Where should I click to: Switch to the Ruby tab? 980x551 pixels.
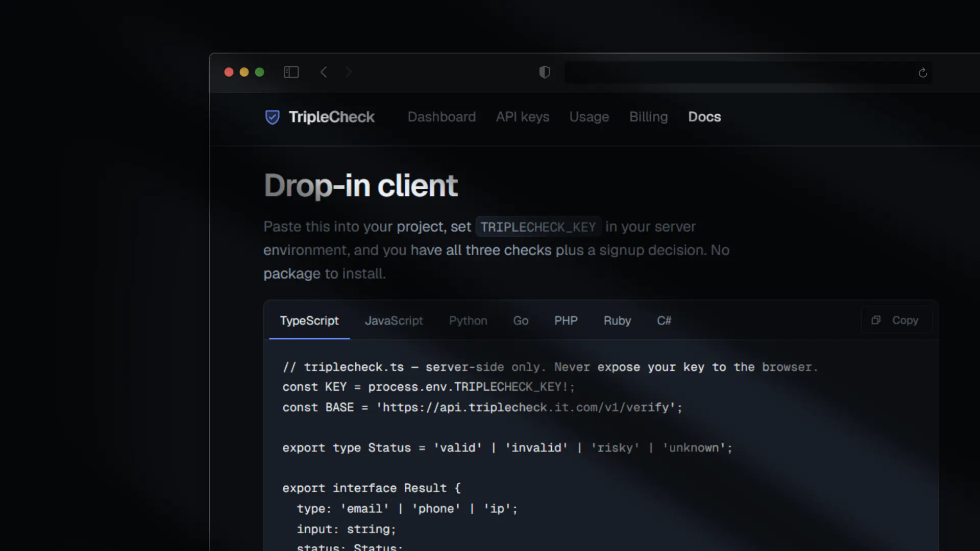click(617, 320)
